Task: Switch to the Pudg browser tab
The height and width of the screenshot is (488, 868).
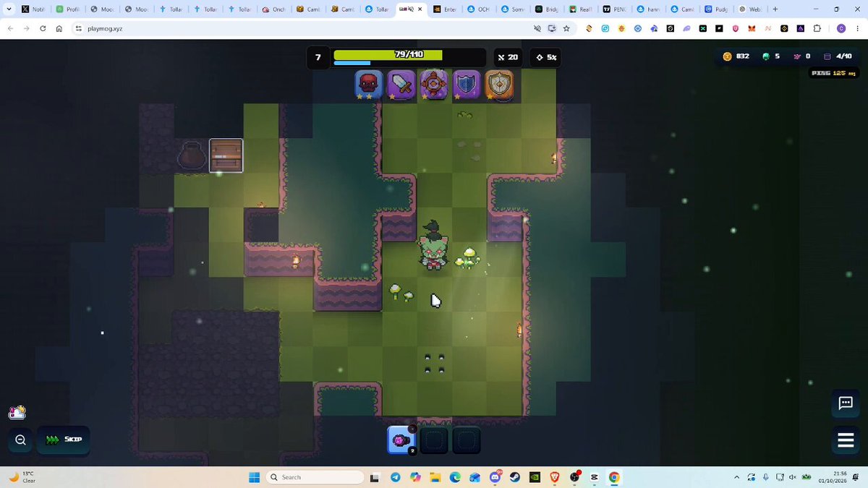Action: [x=716, y=9]
